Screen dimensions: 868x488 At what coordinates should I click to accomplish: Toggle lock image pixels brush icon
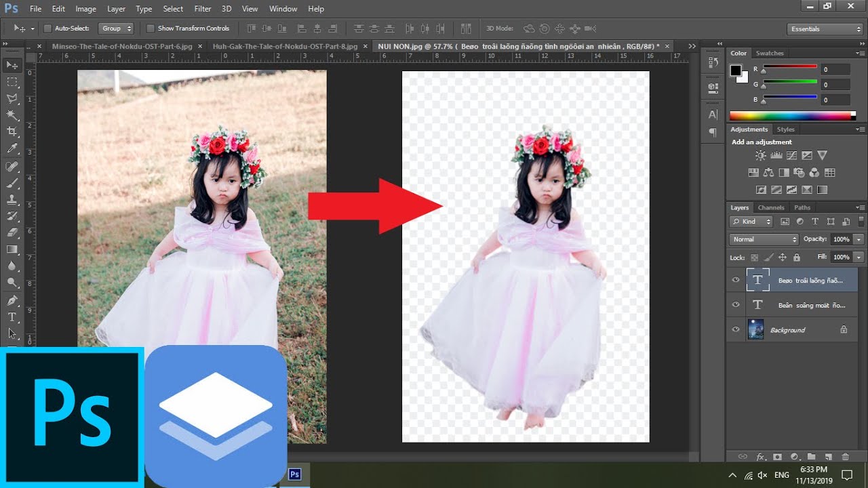(x=768, y=258)
